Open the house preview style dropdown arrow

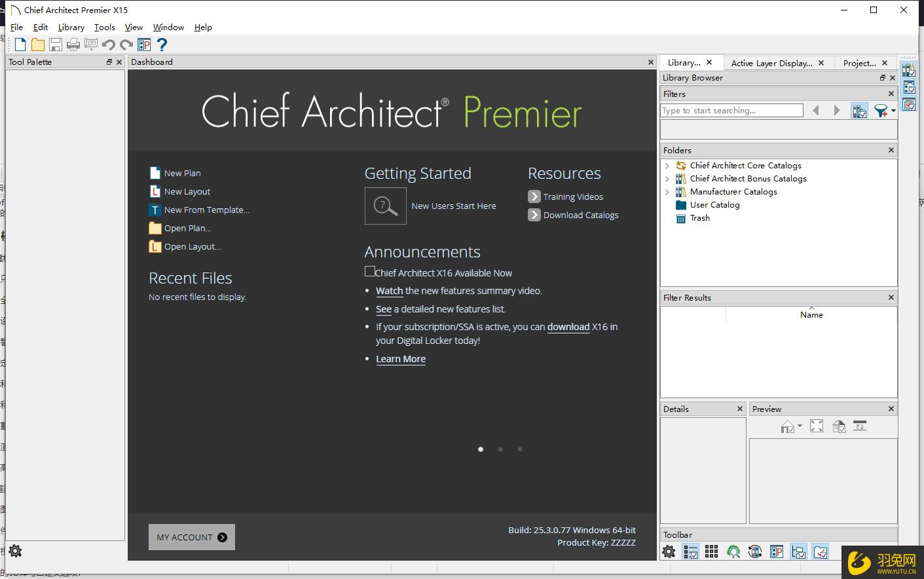pos(800,426)
